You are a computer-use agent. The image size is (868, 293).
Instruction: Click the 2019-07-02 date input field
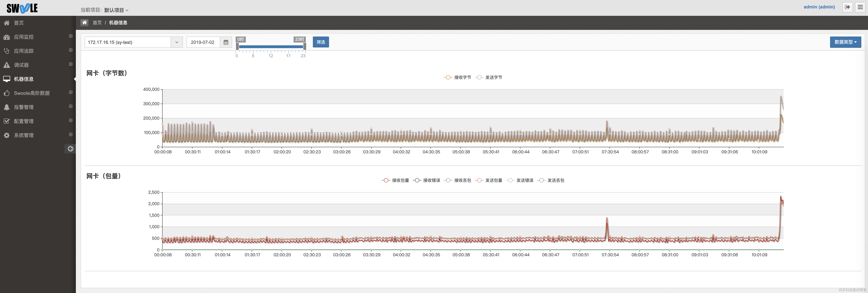pyautogui.click(x=203, y=42)
